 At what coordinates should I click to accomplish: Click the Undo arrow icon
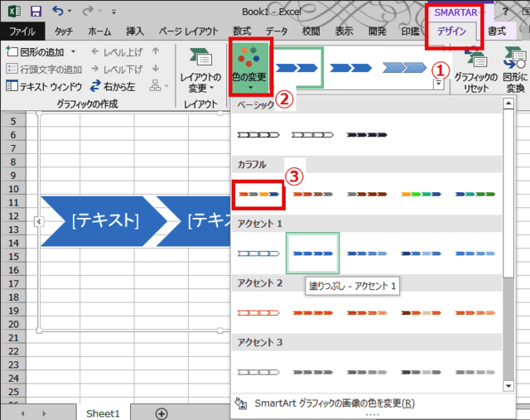click(x=57, y=12)
